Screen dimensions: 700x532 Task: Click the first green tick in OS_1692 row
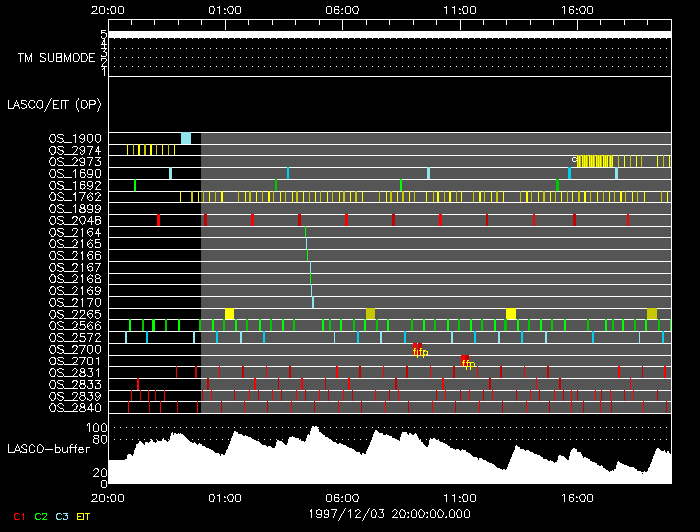pos(135,185)
